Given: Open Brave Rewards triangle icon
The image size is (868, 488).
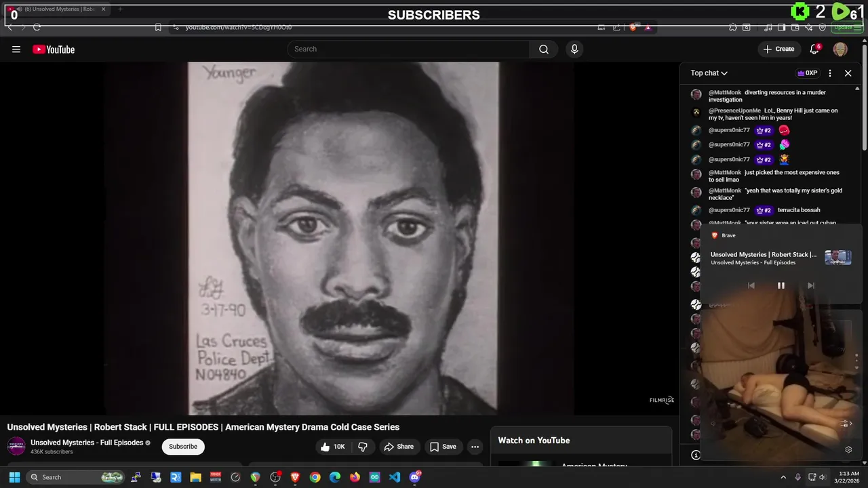Looking at the screenshot, I should [648, 27].
